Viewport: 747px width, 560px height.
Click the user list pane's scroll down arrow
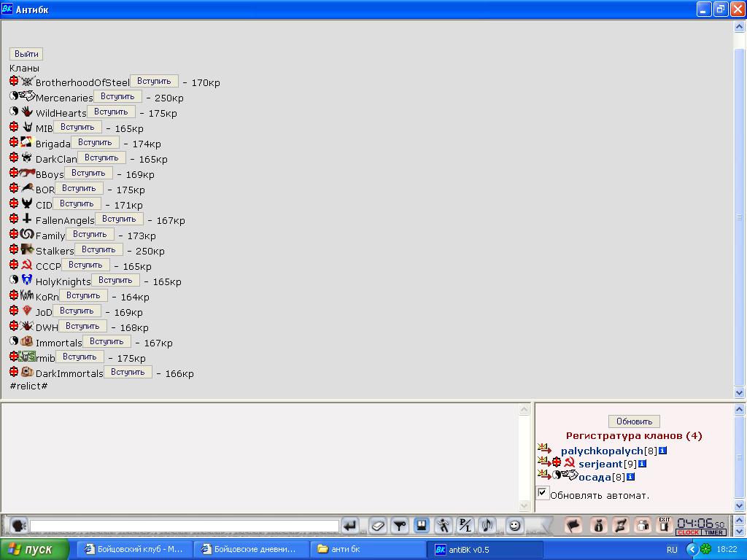(x=740, y=506)
